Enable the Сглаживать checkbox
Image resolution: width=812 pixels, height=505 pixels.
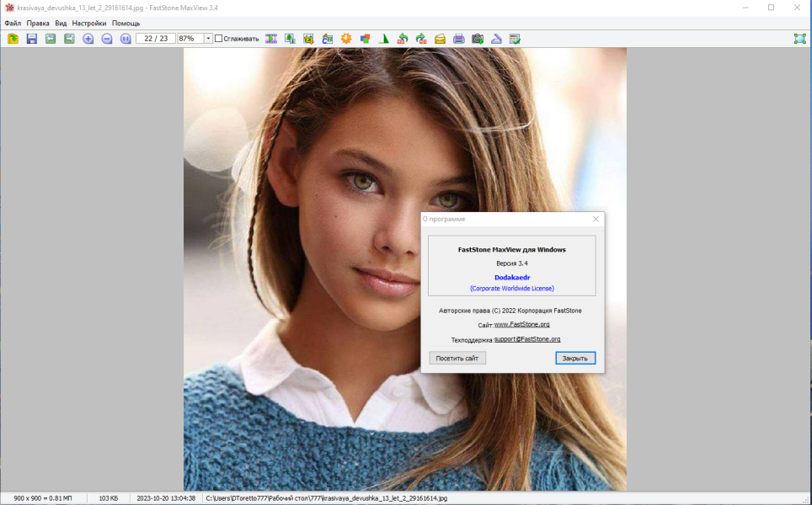click(218, 38)
